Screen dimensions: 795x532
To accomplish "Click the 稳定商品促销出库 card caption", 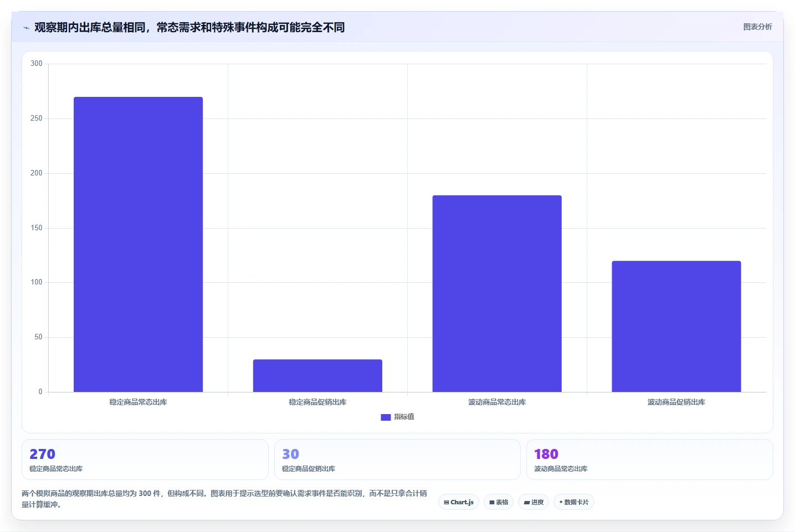I will point(309,469).
